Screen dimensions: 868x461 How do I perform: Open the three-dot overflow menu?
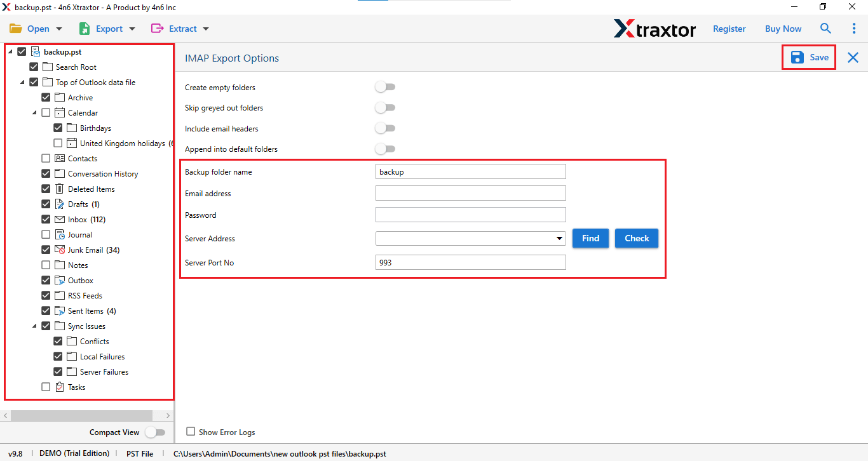tap(853, 28)
